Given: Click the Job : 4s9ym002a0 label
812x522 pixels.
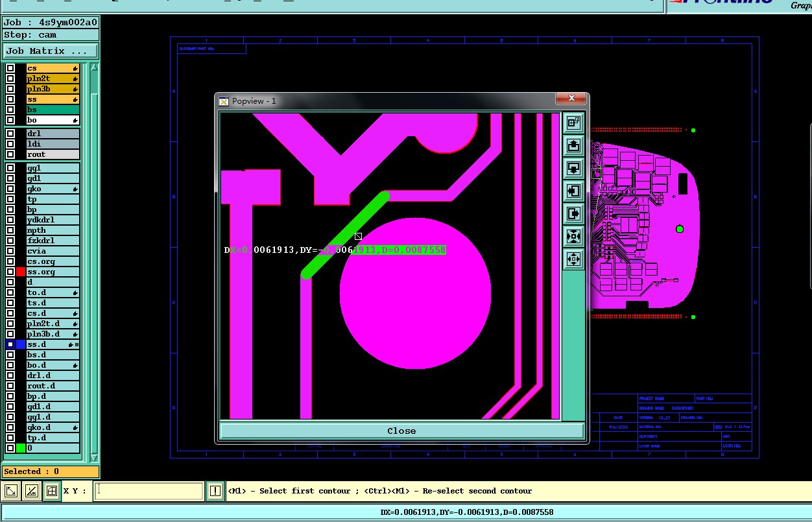Looking at the screenshot, I should (51, 22).
